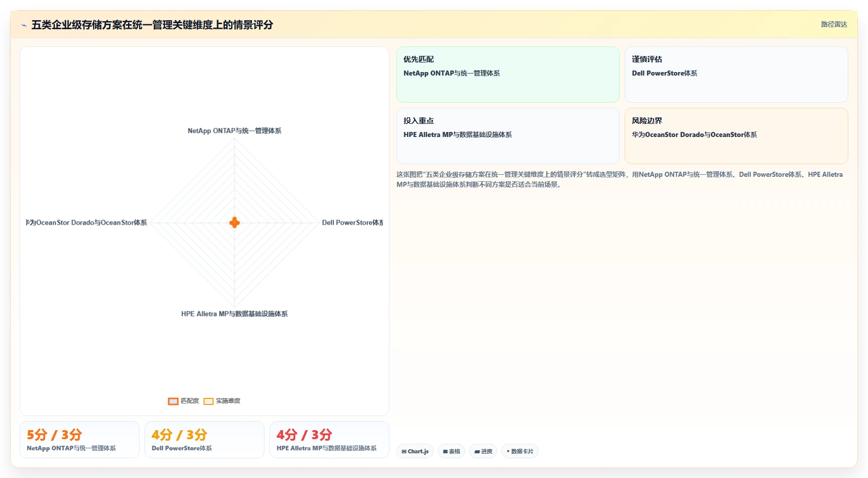Click the radar axis label OceanStor Dorado与OceanStor体系
Screen dimensions: 868x478
pos(87,223)
